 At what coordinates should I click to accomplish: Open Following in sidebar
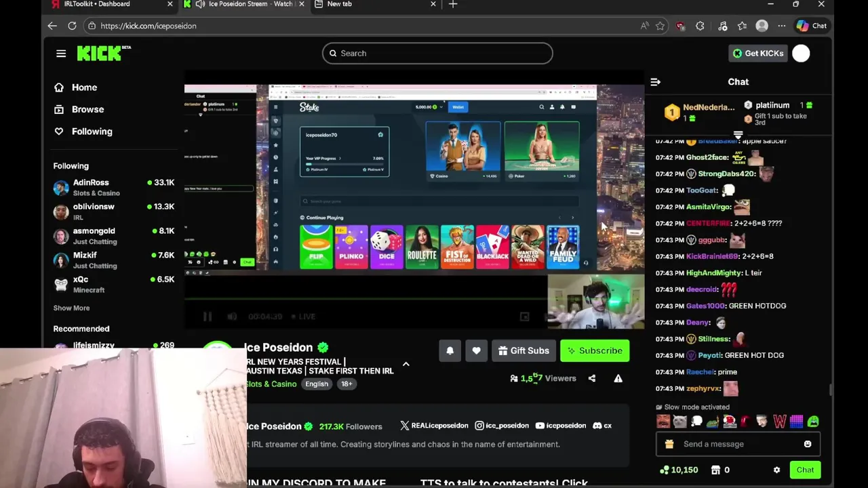83,131
